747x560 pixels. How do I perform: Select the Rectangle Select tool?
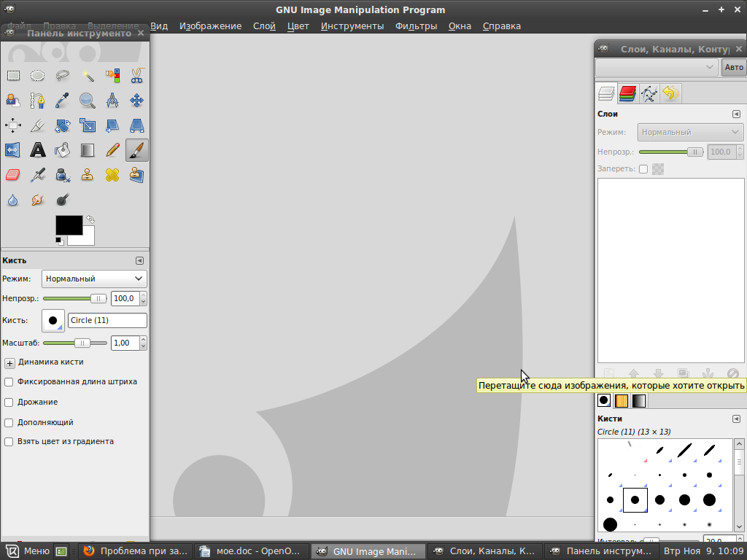[x=13, y=76]
